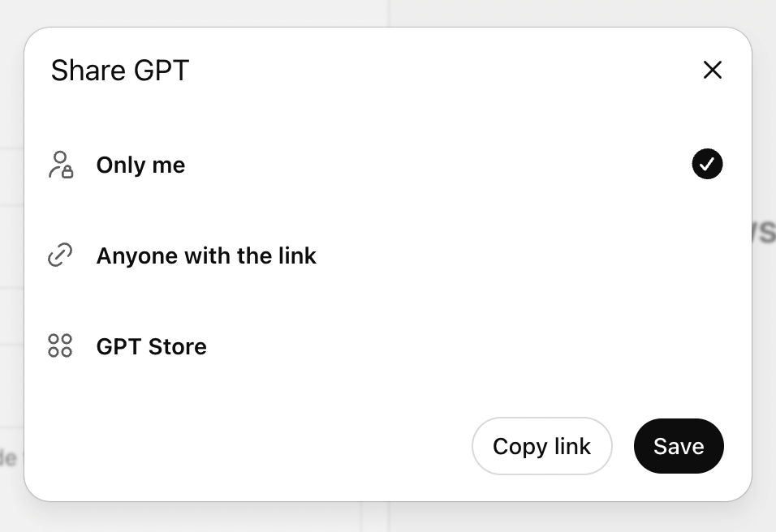The image size is (776, 532).
Task: Dismiss the share dialog using the X icon
Action: (712, 71)
